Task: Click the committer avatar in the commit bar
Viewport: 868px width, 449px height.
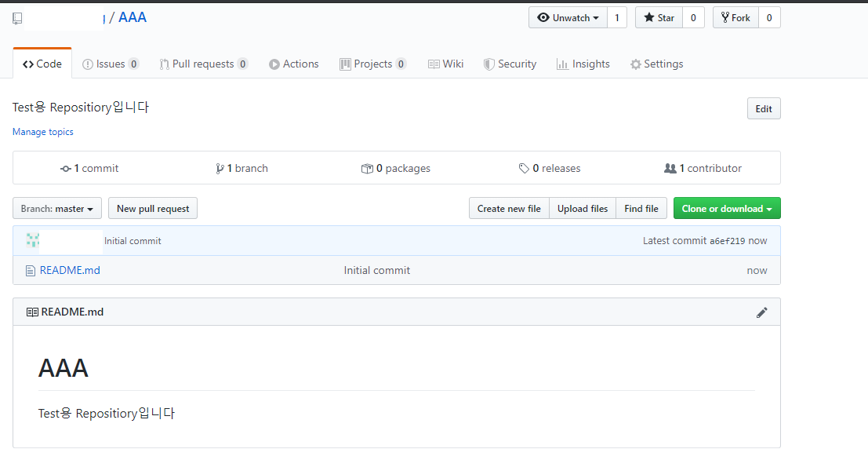Action: pos(32,240)
